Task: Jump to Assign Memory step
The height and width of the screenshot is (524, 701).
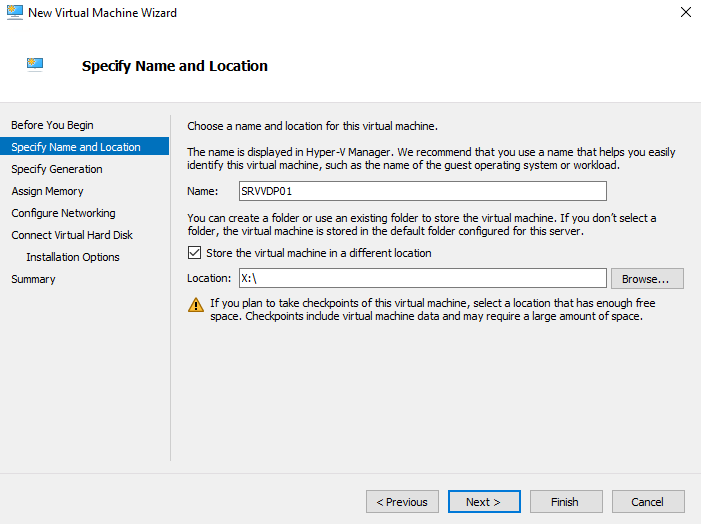Action: pyautogui.click(x=47, y=191)
